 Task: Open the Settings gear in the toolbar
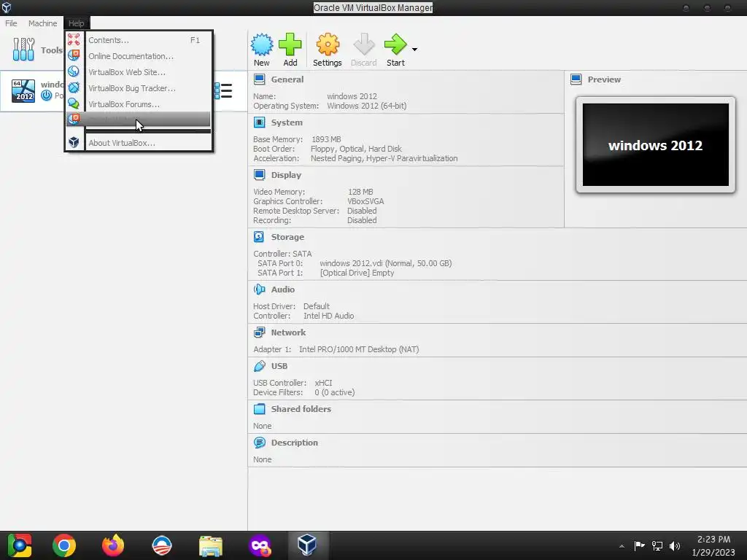point(328,44)
